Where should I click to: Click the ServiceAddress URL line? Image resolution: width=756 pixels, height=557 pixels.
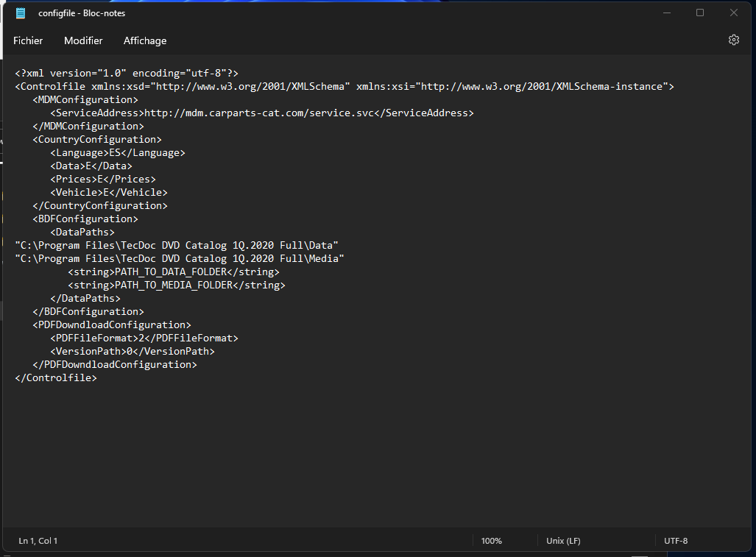pyautogui.click(x=262, y=113)
